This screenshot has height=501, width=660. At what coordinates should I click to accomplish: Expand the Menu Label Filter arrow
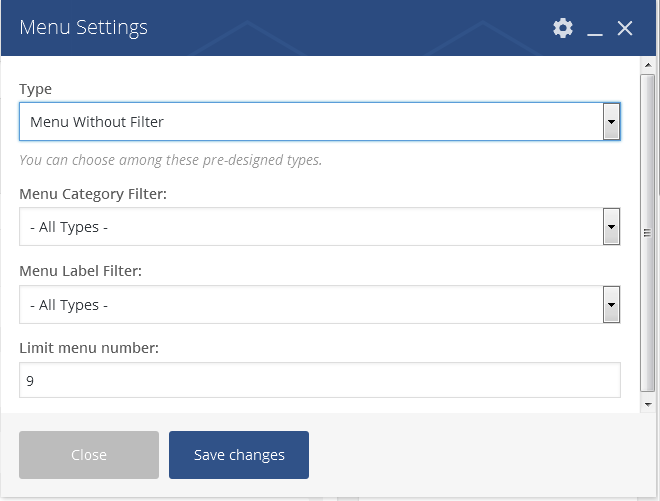(611, 304)
